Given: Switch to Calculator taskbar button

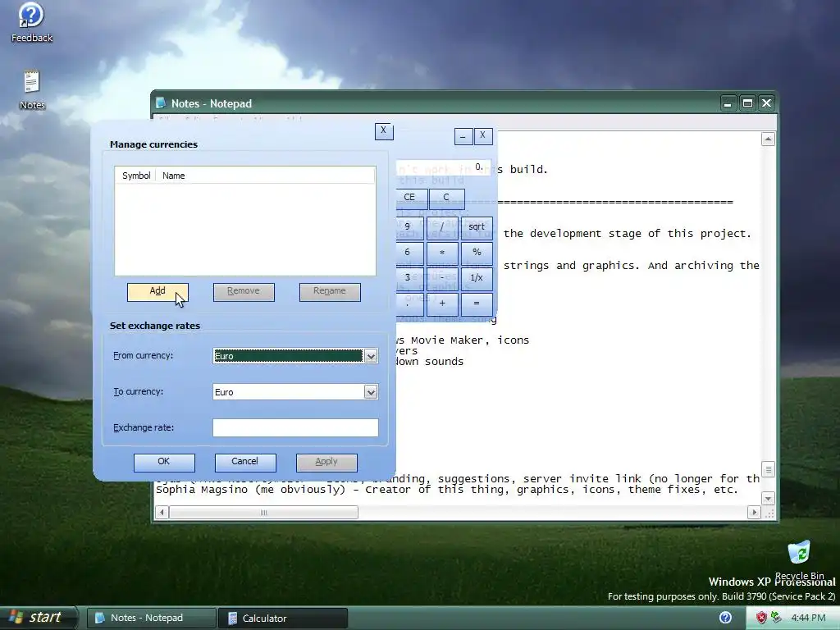Looking at the screenshot, I should [283, 618].
